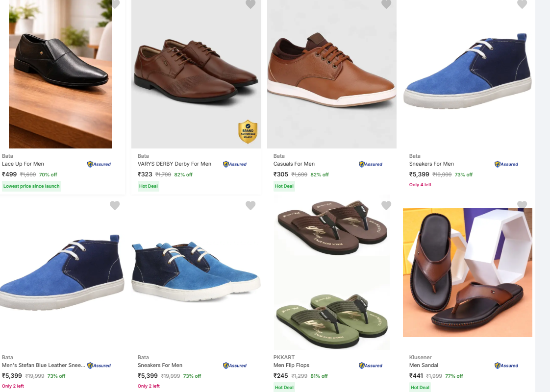Image resolution: width=550 pixels, height=392 pixels.
Task: Open the black Lace Up shoe image
Action: (x=60, y=74)
